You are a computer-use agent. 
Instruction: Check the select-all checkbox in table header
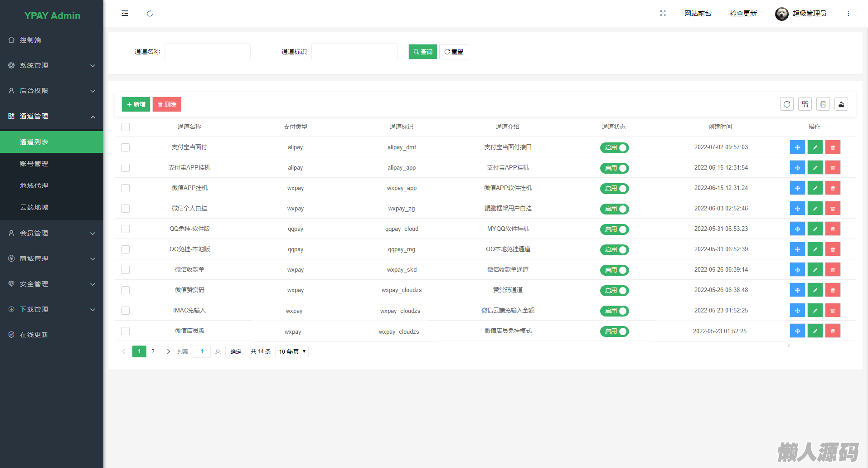coord(126,127)
